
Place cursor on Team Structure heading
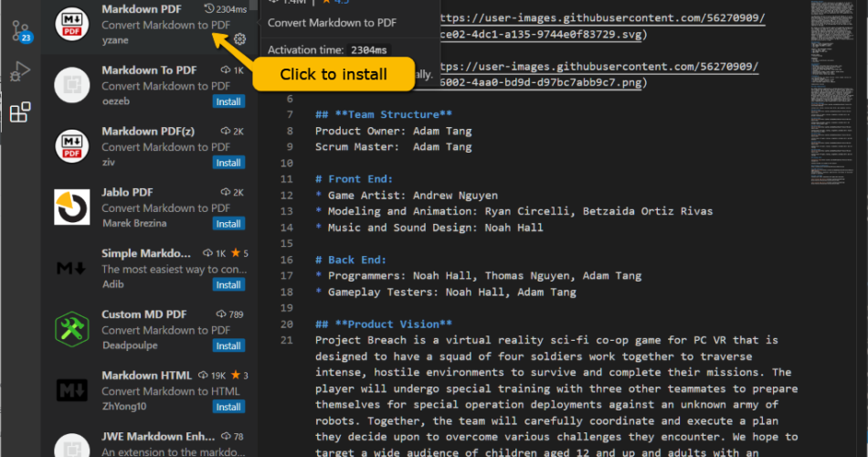[x=384, y=114]
